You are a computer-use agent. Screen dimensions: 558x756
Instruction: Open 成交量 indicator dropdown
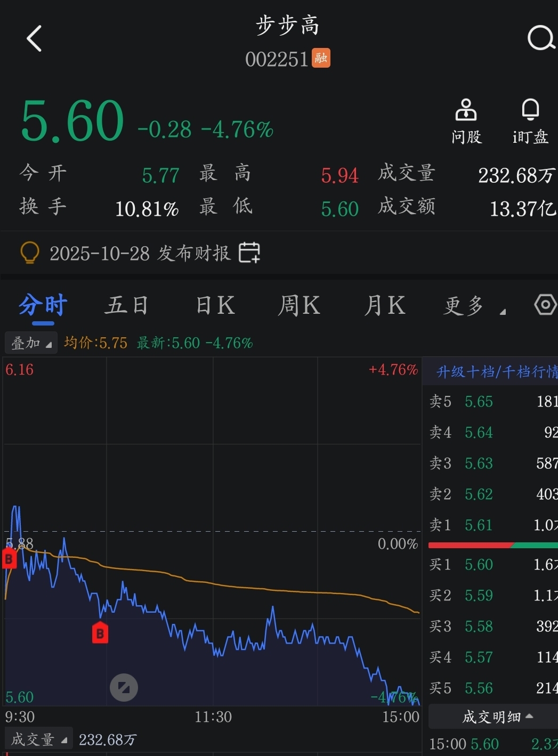point(38,739)
